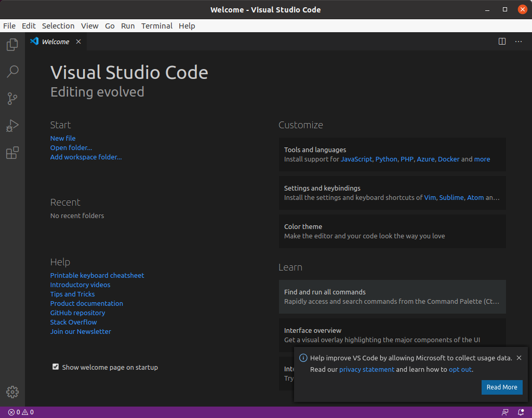Open the Source Control icon
This screenshot has width=532, height=418.
click(11, 99)
